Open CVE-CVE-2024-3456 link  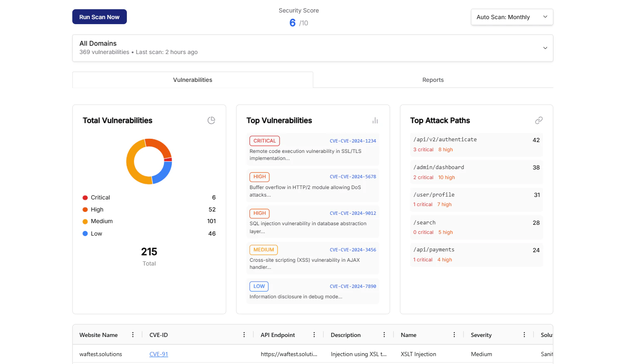point(353,250)
